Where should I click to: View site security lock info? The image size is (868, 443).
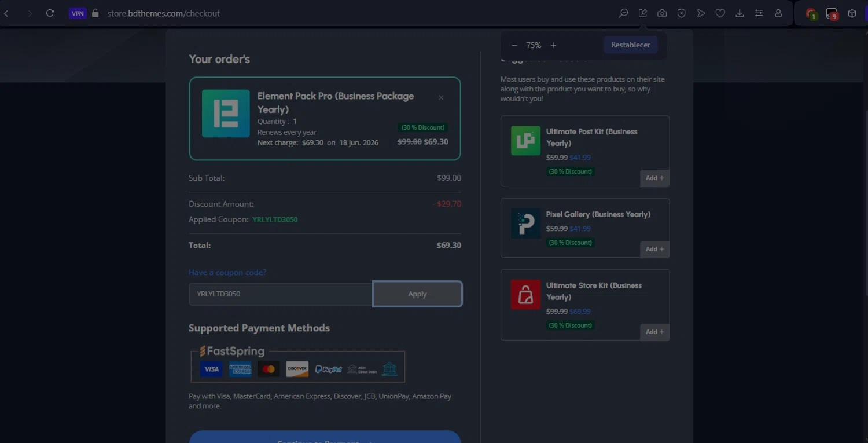click(x=95, y=13)
